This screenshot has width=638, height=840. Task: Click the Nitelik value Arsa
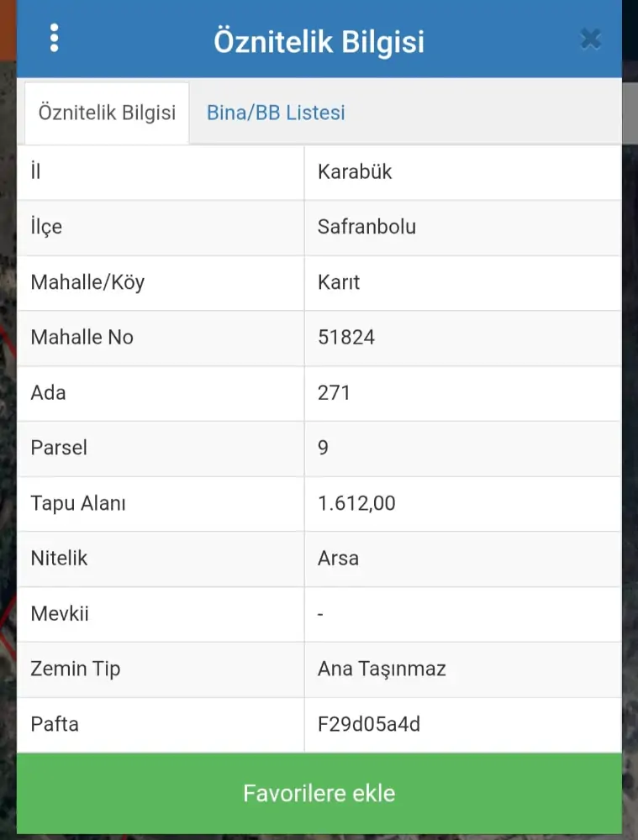(338, 558)
